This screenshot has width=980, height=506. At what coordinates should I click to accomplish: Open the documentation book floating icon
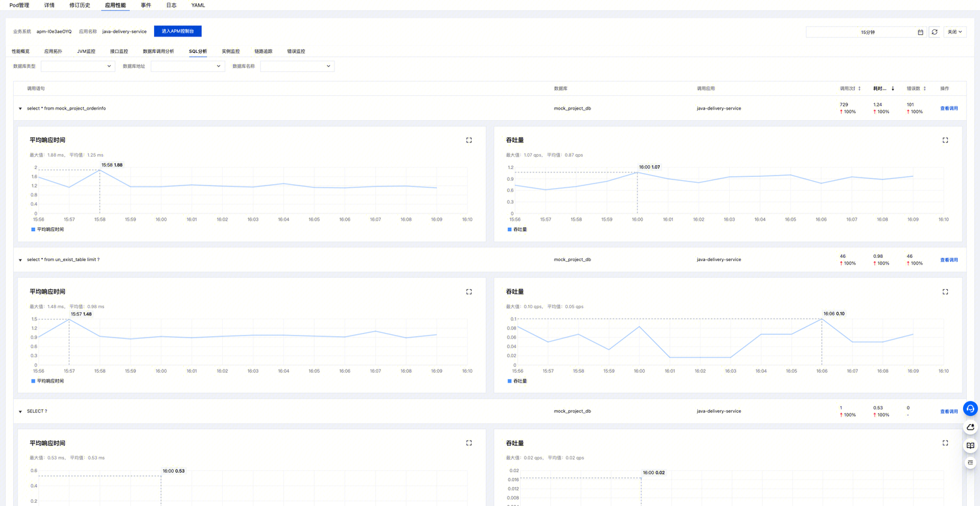[970, 445]
